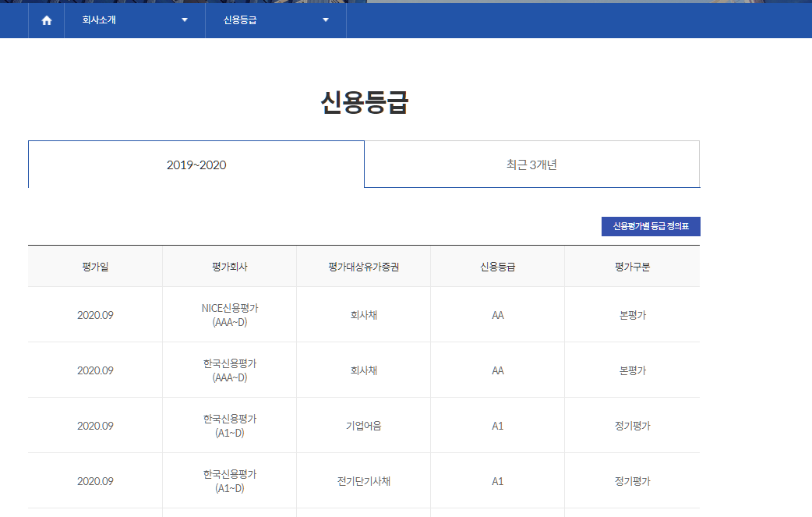Click the 평가대상유가증권 column header
The width and height of the screenshot is (812, 517).
(x=364, y=266)
